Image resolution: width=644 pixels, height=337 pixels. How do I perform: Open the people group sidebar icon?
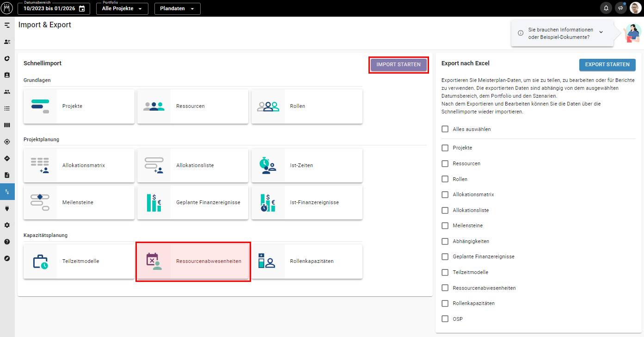7,92
